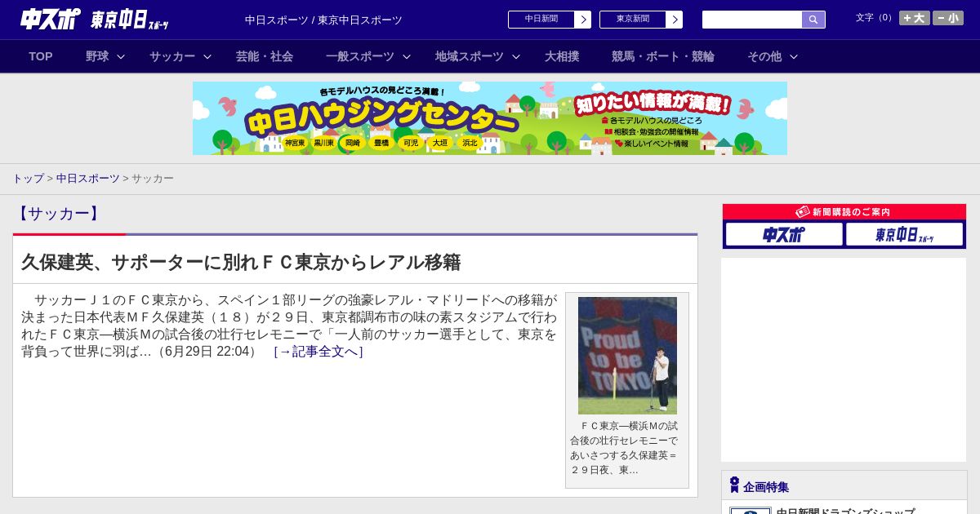Expand the 地域スポーツ dropdown chevron
The height and width of the screenshot is (514, 980).
coord(516,56)
